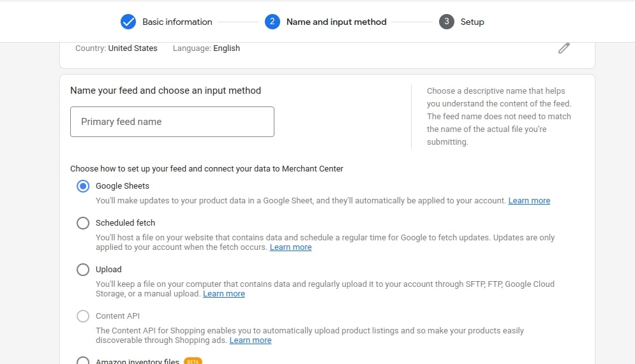Image resolution: width=635 pixels, height=364 pixels.
Task: Jump to the Setup step label
Action: 472,22
